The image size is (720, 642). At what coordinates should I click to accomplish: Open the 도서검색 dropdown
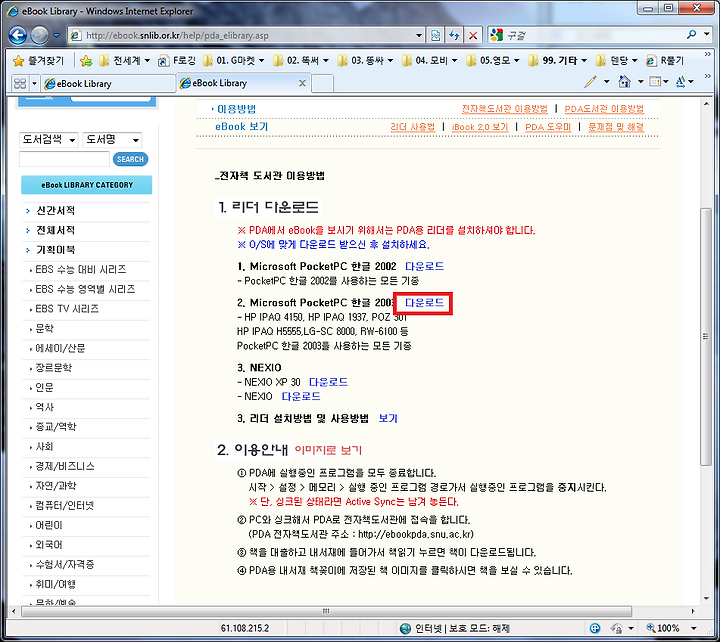(49, 140)
